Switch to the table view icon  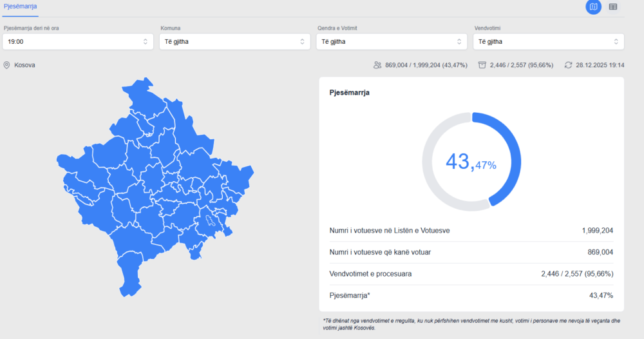pos(613,7)
